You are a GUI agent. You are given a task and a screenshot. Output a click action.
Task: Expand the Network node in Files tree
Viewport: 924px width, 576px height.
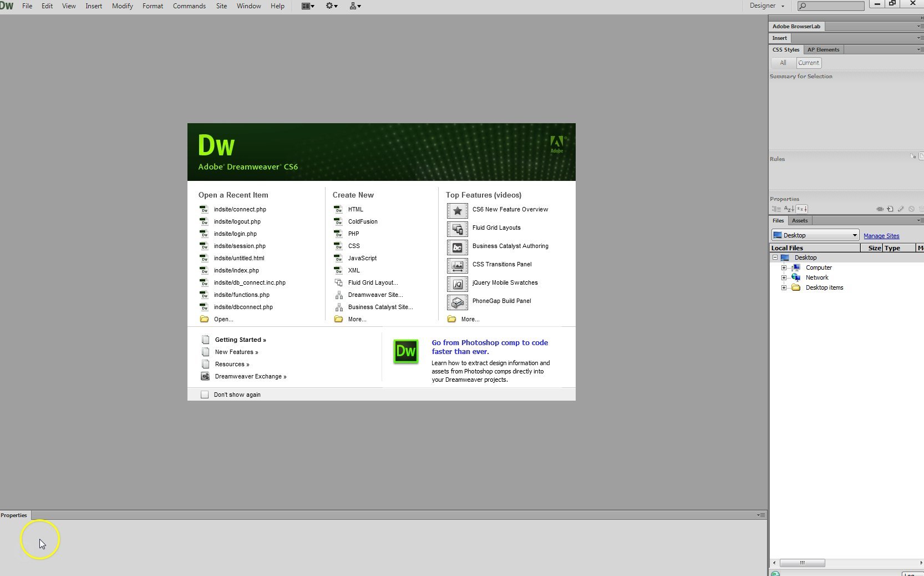point(784,277)
